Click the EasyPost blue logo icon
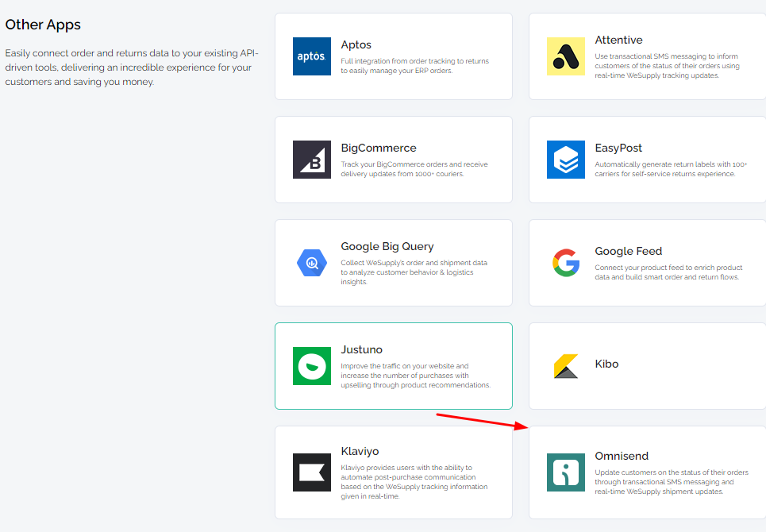The image size is (766, 532). (566, 160)
